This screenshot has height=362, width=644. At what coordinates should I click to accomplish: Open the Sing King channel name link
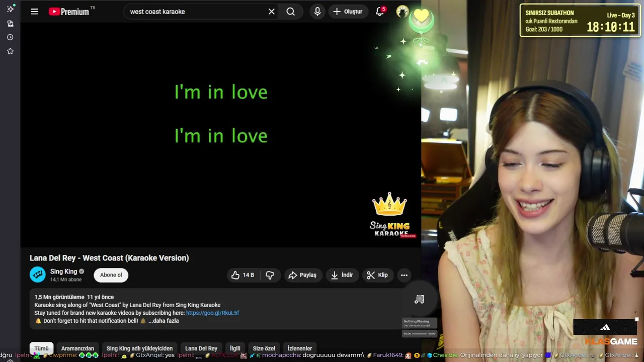[63, 271]
